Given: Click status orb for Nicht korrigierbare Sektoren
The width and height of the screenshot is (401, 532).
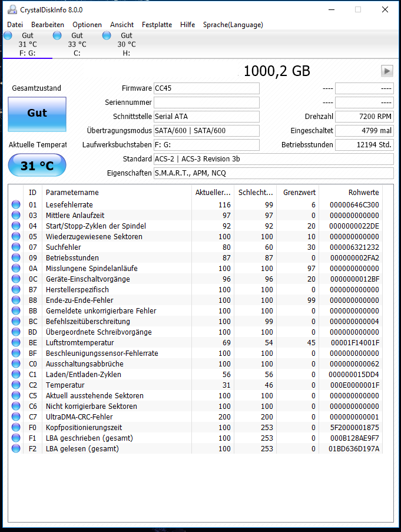Looking at the screenshot, I should coord(16,406).
